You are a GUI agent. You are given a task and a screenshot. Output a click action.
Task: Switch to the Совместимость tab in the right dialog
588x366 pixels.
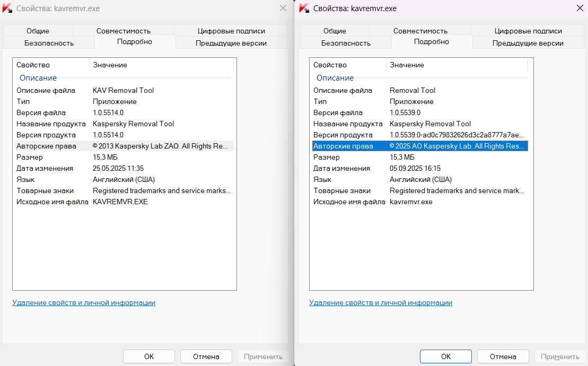tap(420, 31)
